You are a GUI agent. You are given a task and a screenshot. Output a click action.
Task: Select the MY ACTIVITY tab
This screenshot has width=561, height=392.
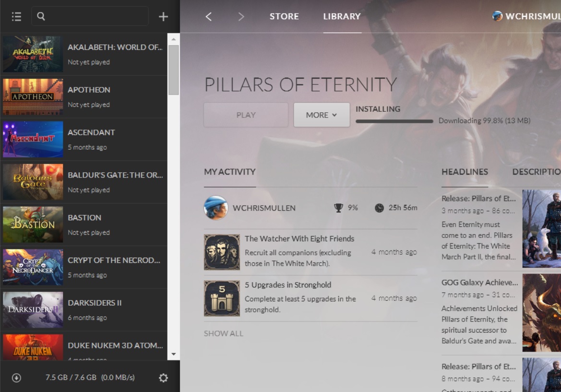[x=230, y=172]
